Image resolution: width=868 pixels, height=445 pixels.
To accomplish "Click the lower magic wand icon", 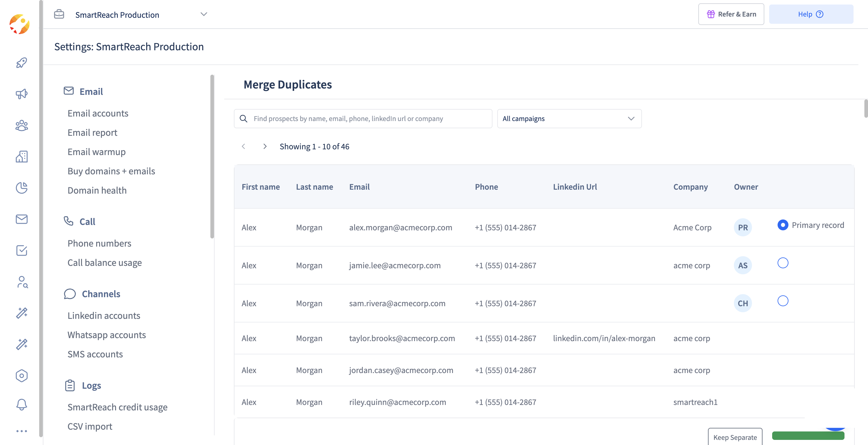I will click(22, 344).
